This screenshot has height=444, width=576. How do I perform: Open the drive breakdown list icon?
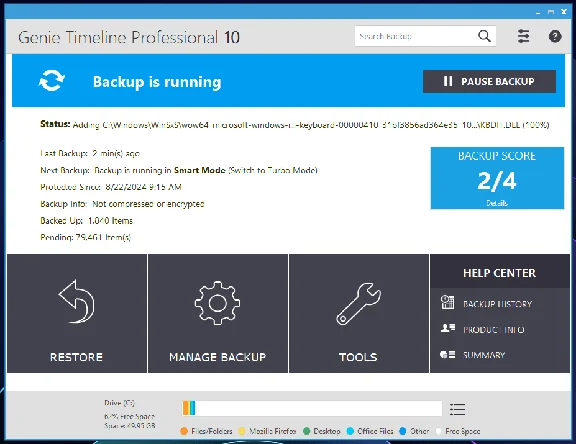pos(457,409)
